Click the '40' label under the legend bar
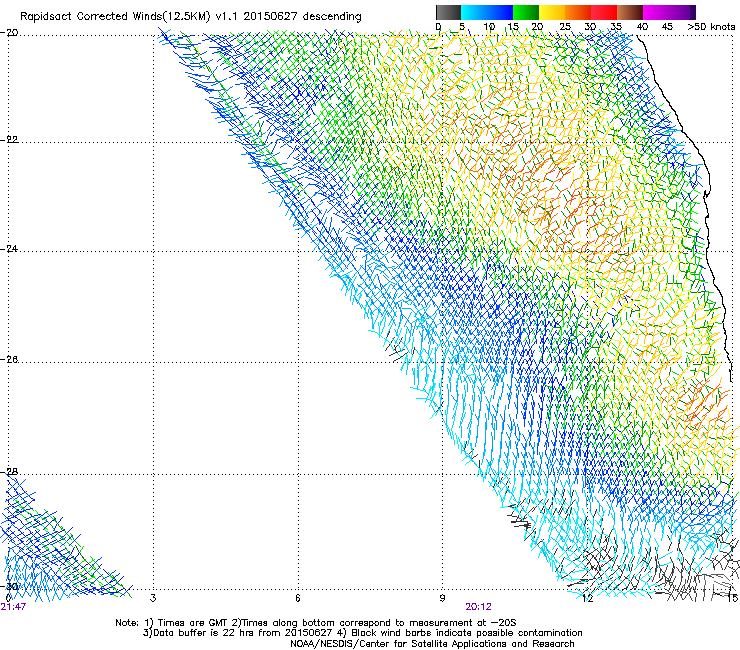The width and height of the screenshot is (740, 650). point(642,27)
